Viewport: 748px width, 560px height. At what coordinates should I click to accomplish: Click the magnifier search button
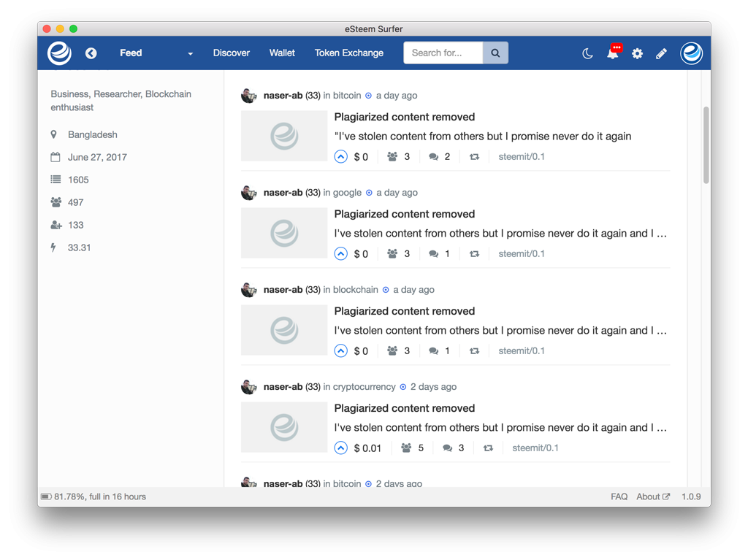[x=495, y=53]
